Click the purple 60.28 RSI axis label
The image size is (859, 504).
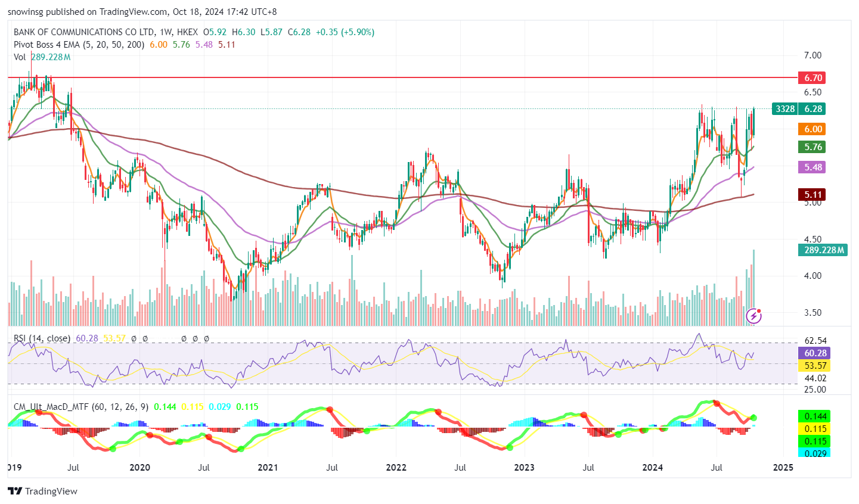(813, 353)
